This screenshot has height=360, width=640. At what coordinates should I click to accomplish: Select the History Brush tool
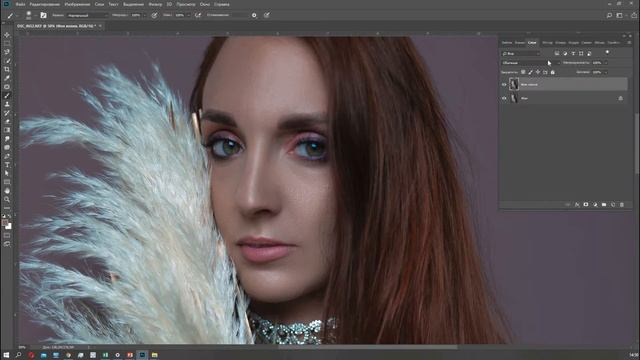(7, 113)
